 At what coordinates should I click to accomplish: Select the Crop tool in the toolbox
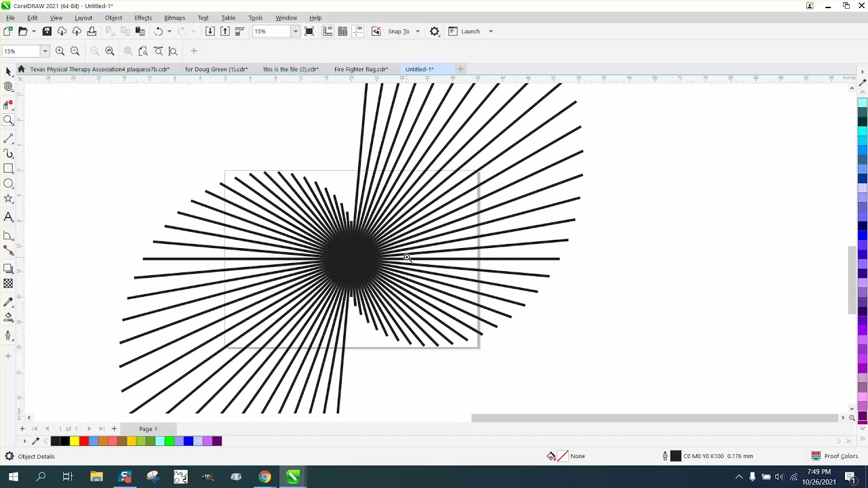[x=8, y=104]
